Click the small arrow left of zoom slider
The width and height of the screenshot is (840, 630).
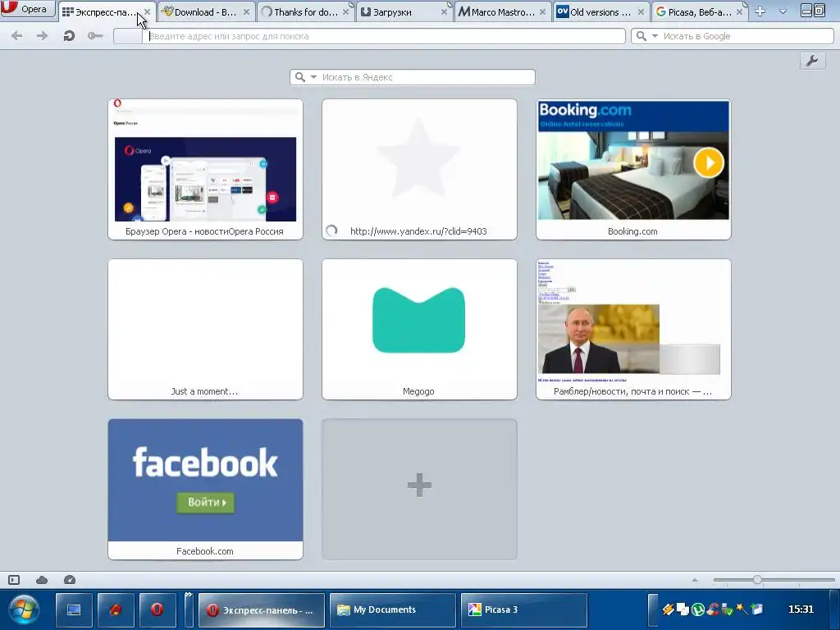pos(695,580)
